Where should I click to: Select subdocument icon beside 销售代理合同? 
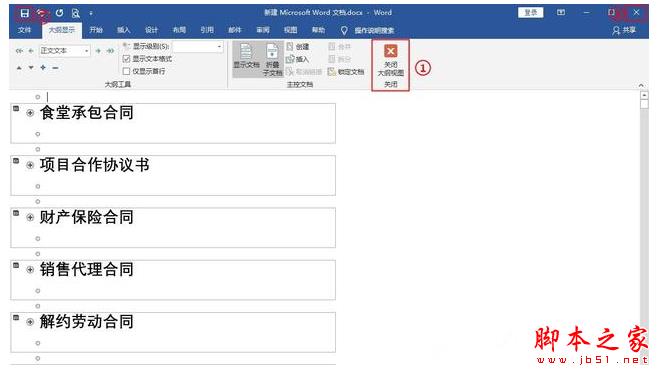[16, 265]
